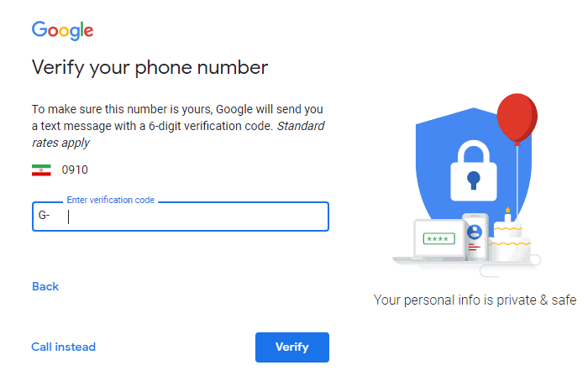The image size is (588, 381).
Task: Click the "Enter verification code" label
Action: (110, 201)
